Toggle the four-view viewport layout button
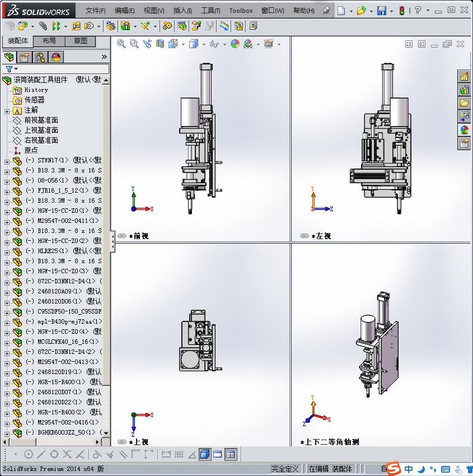The height and width of the screenshot is (476, 473). click(x=231, y=454)
